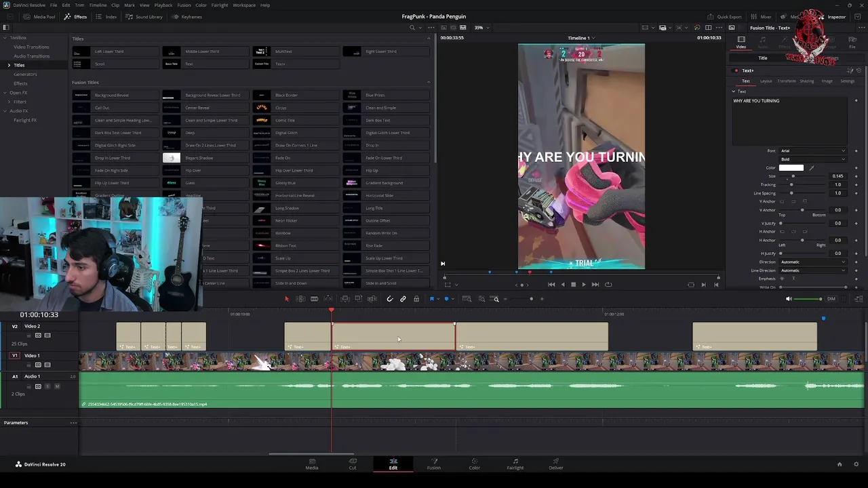
Task: Start playback with the Play button
Action: click(584, 285)
